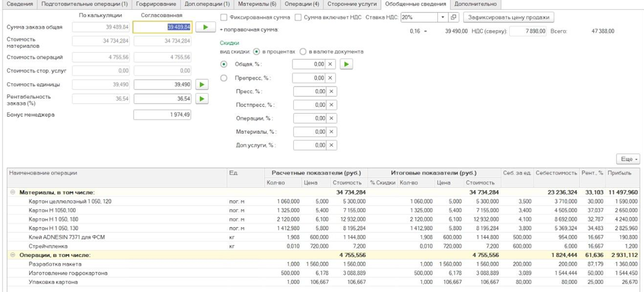The image size is (644, 292).
Task: Open the Ставка НДС selection form icon
Action: (x=453, y=17)
